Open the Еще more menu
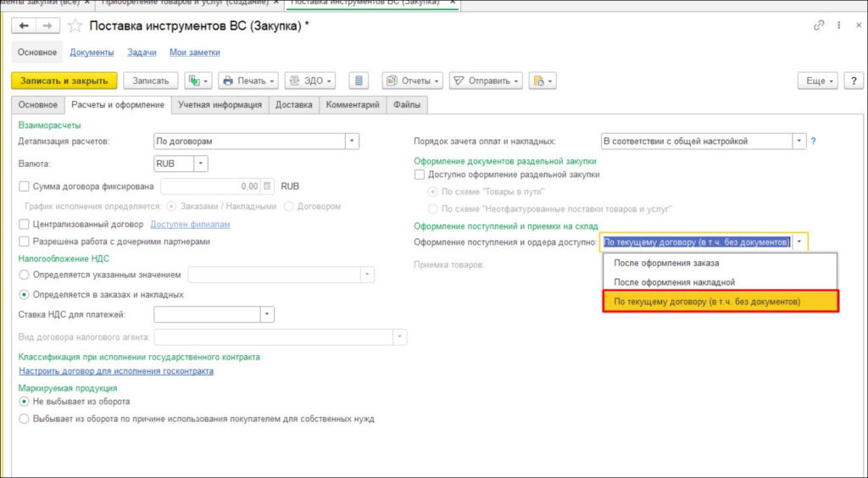 click(x=818, y=81)
